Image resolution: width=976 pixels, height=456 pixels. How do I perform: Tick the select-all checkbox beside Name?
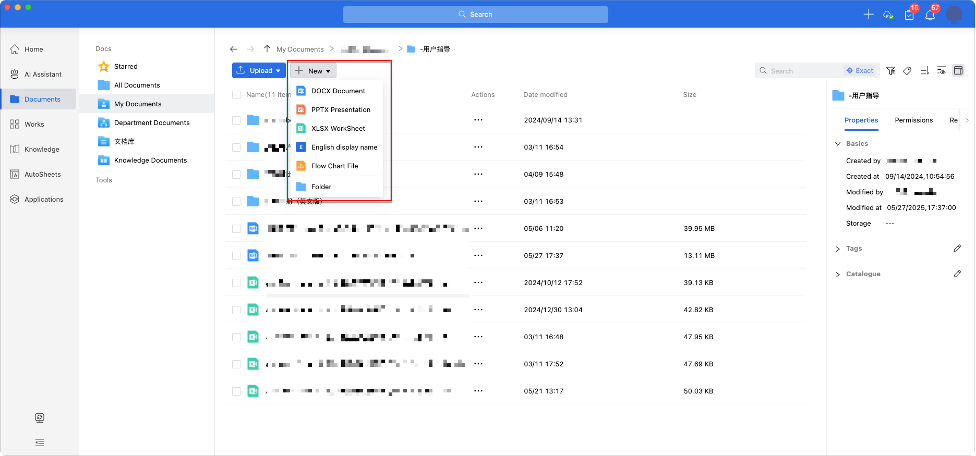(237, 95)
